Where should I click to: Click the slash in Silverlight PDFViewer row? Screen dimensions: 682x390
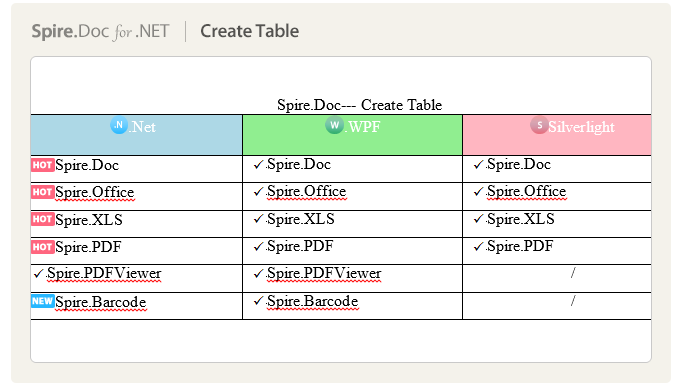(573, 273)
